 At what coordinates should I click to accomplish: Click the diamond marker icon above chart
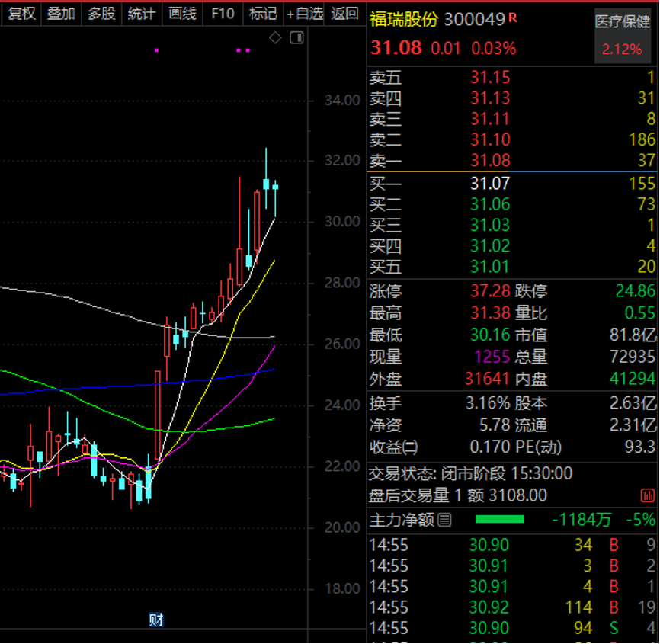coord(276,37)
